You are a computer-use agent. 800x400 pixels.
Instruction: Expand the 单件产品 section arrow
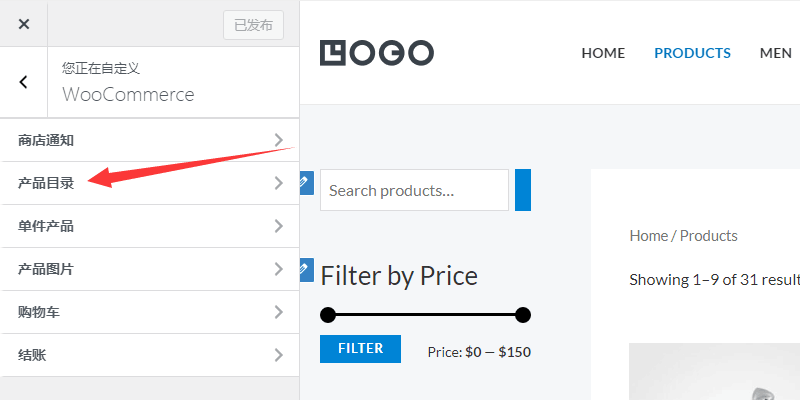[x=279, y=226]
